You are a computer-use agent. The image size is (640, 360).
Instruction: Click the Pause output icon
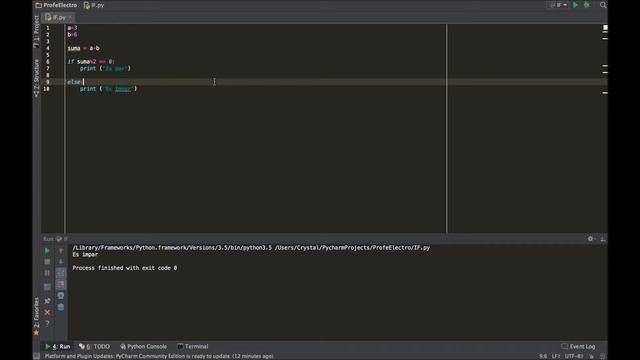point(47,273)
